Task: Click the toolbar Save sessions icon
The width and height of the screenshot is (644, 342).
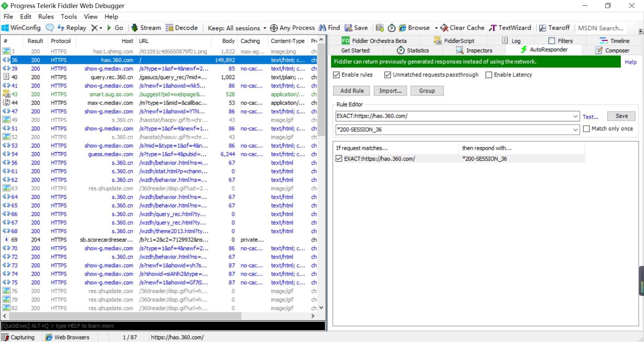Action: tap(356, 28)
